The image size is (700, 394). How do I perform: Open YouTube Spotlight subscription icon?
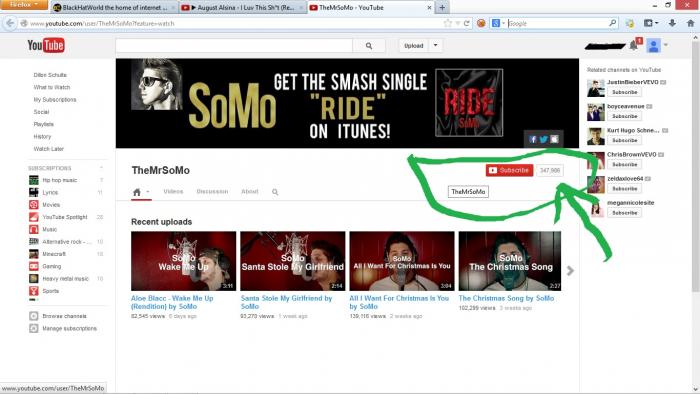point(33,217)
